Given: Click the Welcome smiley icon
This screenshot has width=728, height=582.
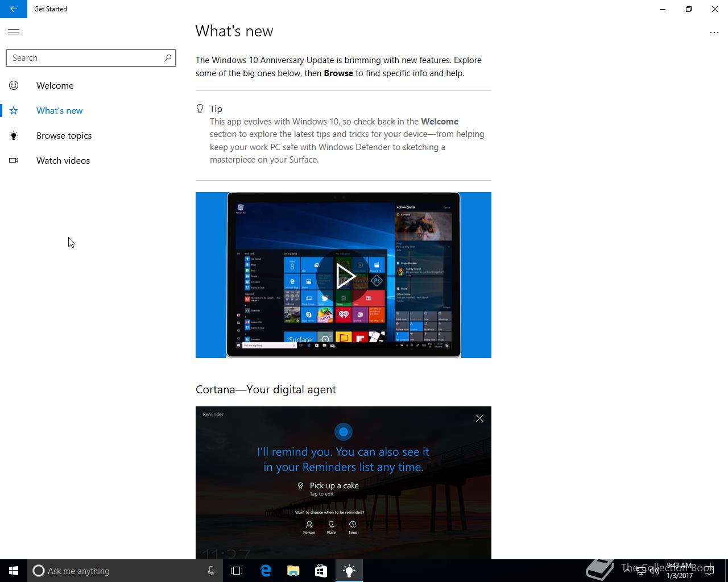Looking at the screenshot, I should pyautogui.click(x=14, y=86).
